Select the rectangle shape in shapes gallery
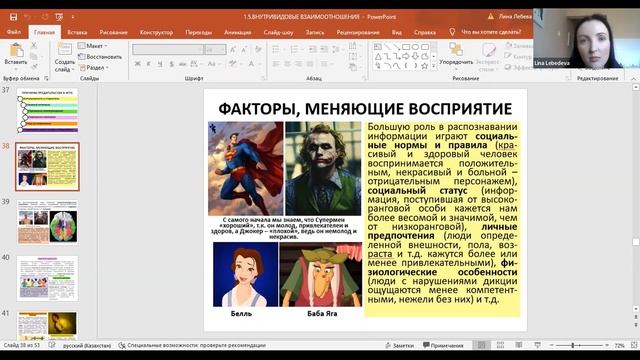The image size is (640, 360). 406,47
